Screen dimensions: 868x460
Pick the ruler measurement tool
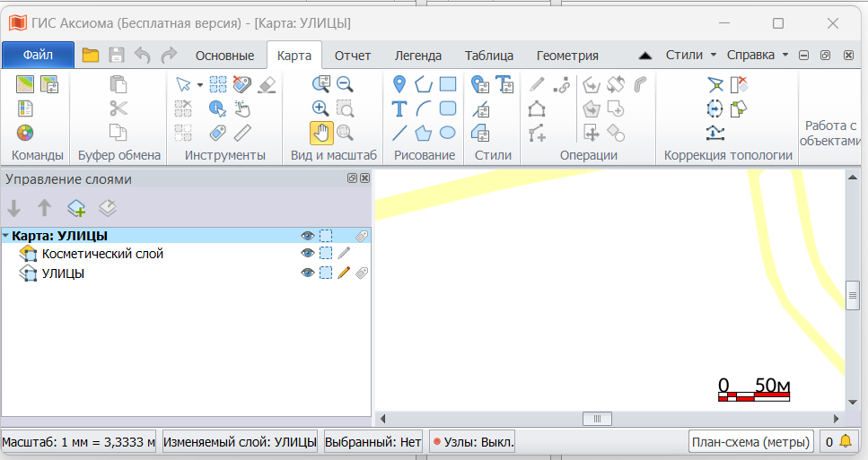[242, 133]
